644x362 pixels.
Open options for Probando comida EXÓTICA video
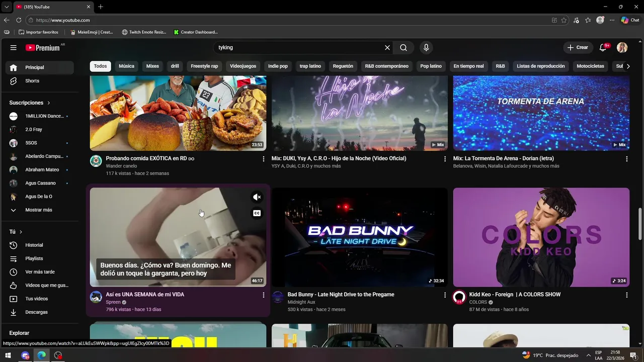pos(263,159)
